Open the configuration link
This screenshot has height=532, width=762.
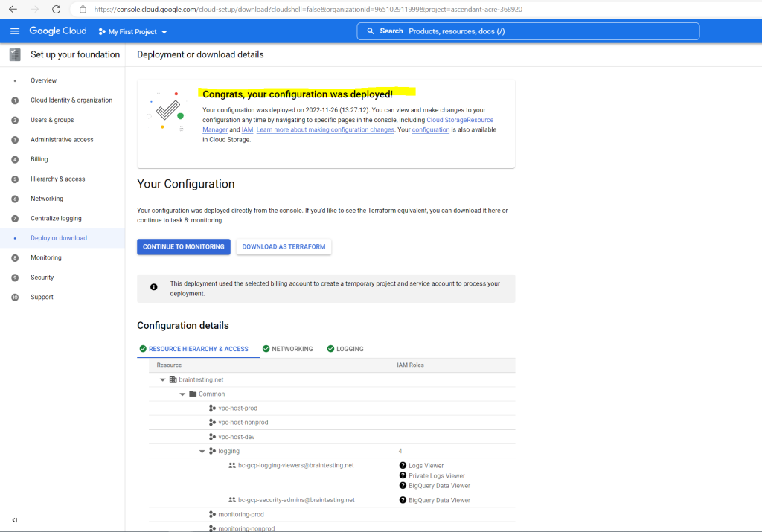tap(431, 129)
